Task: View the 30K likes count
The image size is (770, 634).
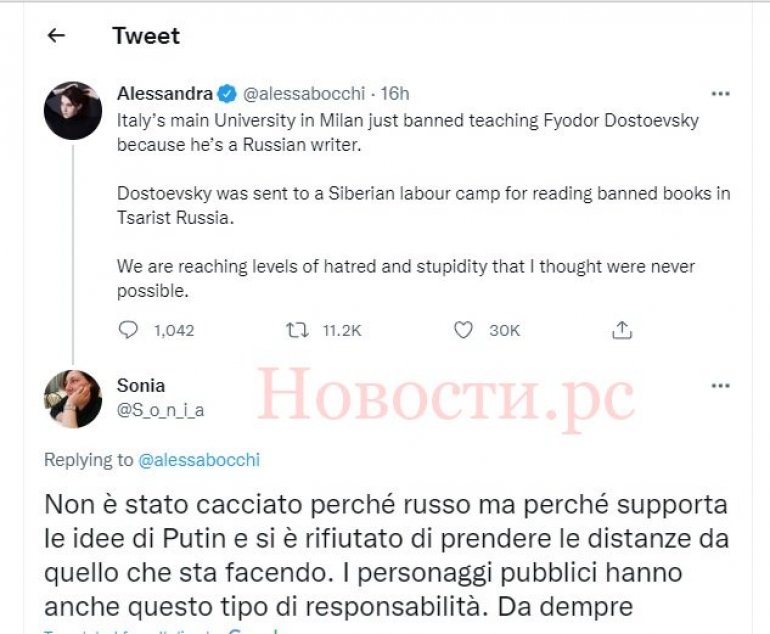Action: click(504, 330)
